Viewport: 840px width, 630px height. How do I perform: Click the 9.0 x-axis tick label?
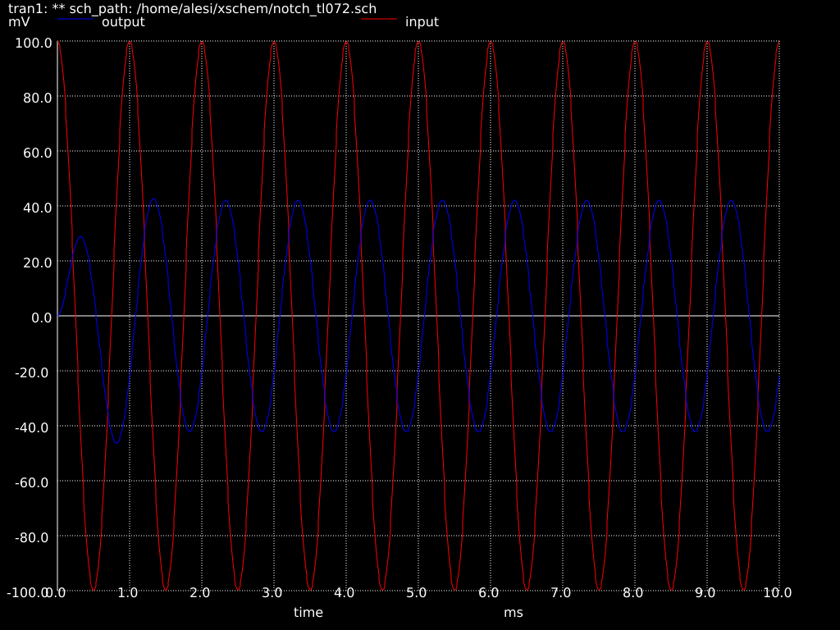point(705,592)
